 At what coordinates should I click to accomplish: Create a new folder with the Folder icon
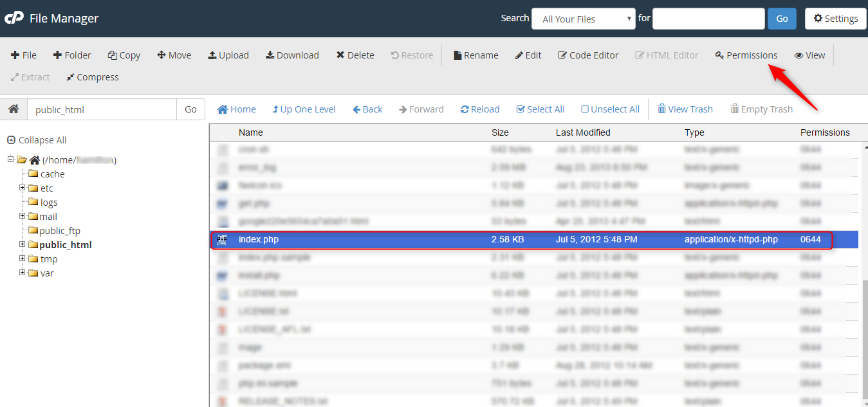71,55
